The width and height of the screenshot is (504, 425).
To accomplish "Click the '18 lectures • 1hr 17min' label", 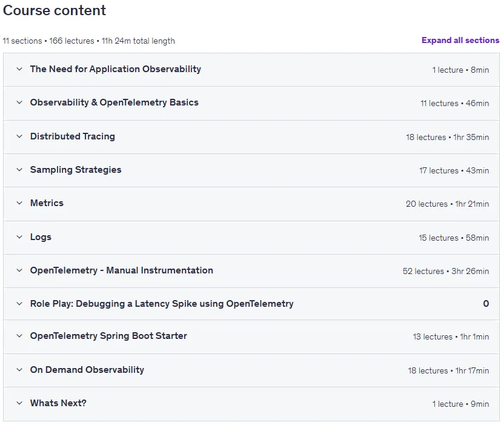I will point(448,370).
